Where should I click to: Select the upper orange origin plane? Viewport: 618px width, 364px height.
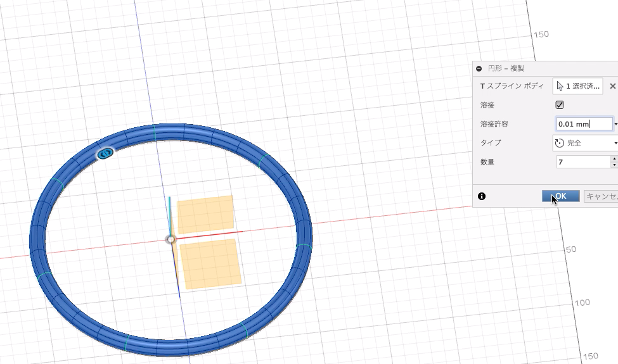(x=205, y=214)
